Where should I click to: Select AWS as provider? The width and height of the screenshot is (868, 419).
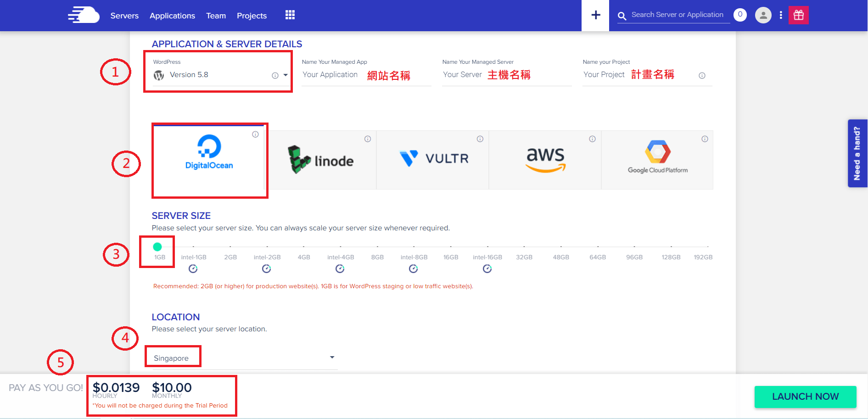click(545, 160)
